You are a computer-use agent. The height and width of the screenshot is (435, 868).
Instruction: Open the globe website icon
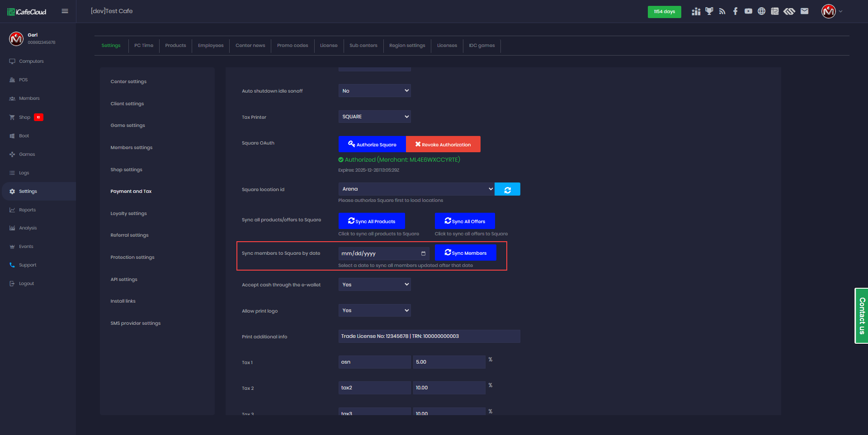[x=761, y=11]
